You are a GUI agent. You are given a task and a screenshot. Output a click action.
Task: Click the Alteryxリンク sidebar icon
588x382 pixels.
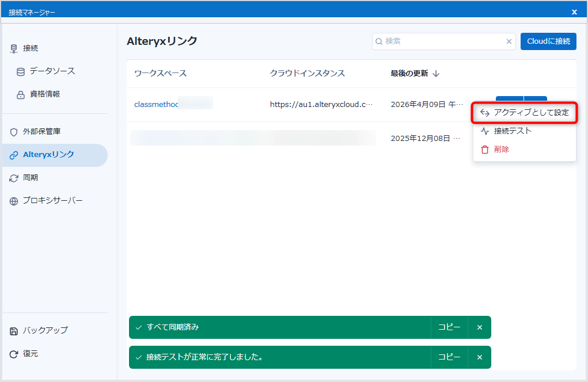(13, 155)
